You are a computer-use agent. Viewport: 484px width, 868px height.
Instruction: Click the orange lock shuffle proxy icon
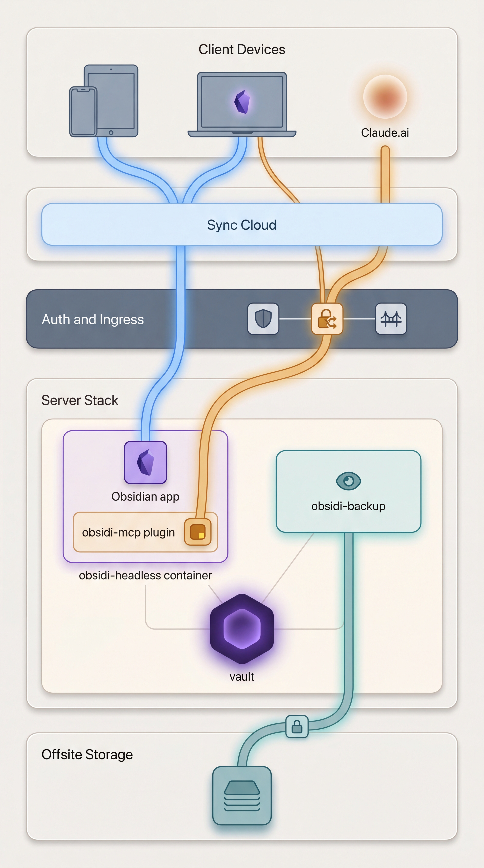pyautogui.click(x=327, y=319)
